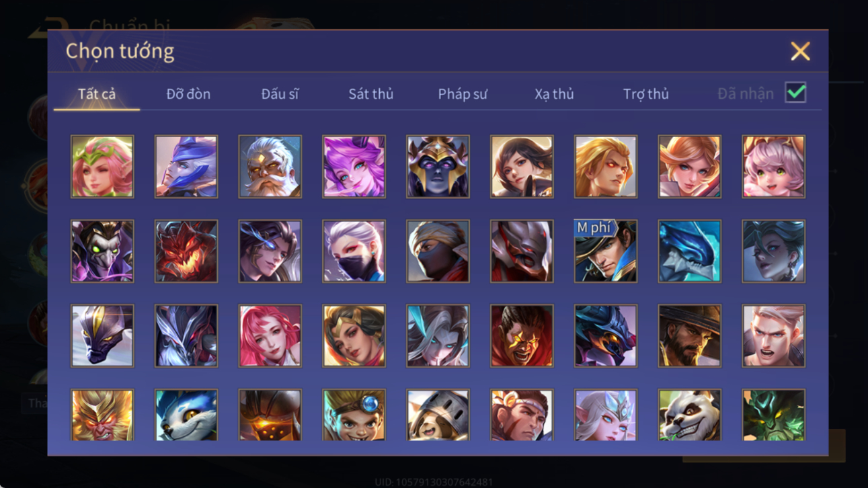Pick the white-bearded old man hero
868x488 pixels.
point(270,167)
